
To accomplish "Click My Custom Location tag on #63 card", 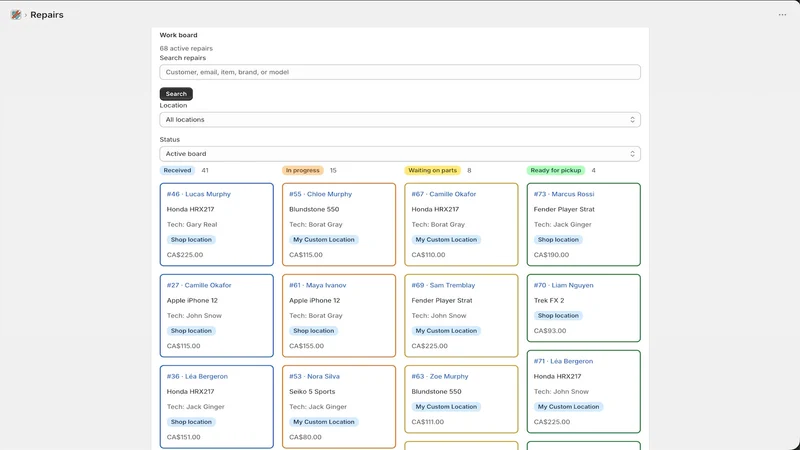I will 446,407.
